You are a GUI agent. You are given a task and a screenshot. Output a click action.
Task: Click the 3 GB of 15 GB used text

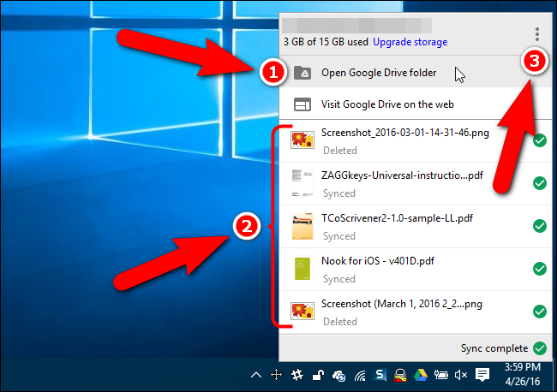point(326,42)
